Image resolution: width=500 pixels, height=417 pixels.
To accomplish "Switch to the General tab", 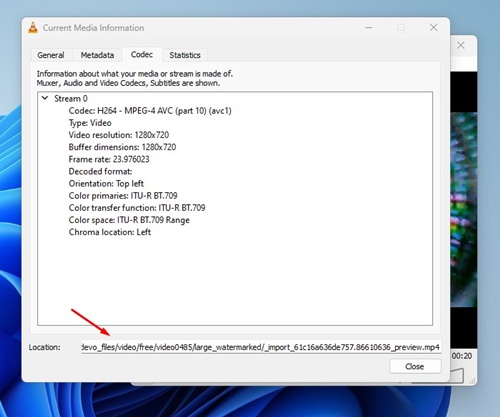I will click(51, 55).
